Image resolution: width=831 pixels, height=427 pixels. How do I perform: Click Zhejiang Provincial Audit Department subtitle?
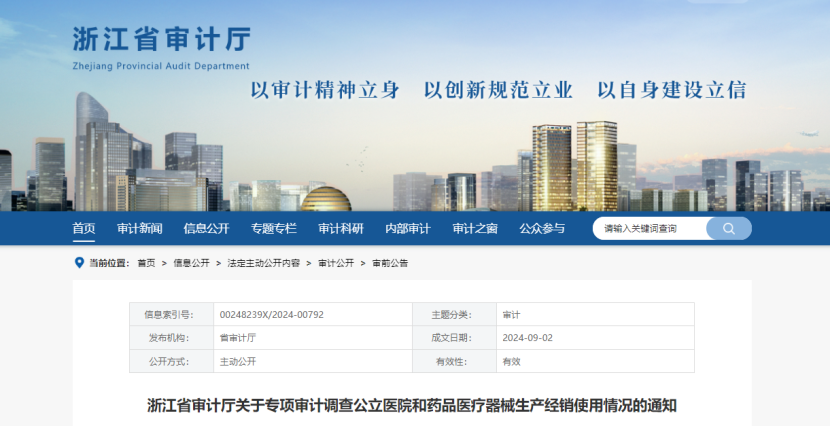pos(161,66)
